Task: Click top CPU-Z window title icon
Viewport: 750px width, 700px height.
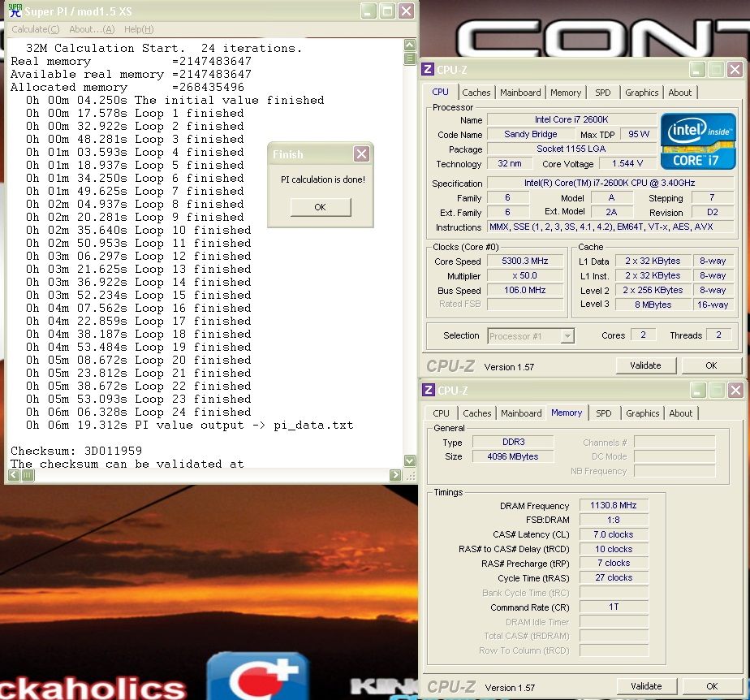Action: 429,70
